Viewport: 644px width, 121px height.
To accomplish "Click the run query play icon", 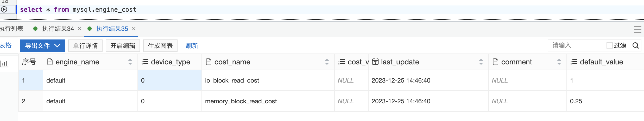I will (x=4, y=10).
